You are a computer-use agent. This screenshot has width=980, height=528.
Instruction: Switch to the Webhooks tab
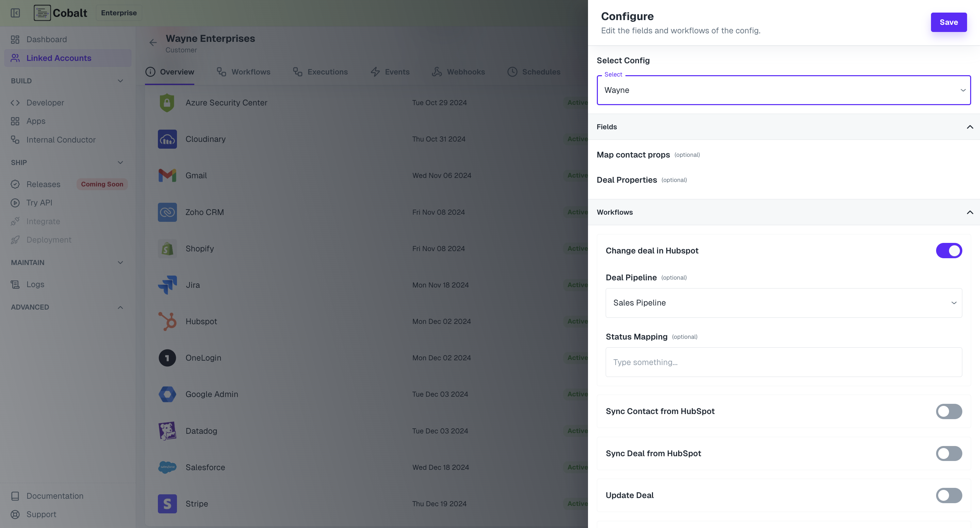[465, 71]
